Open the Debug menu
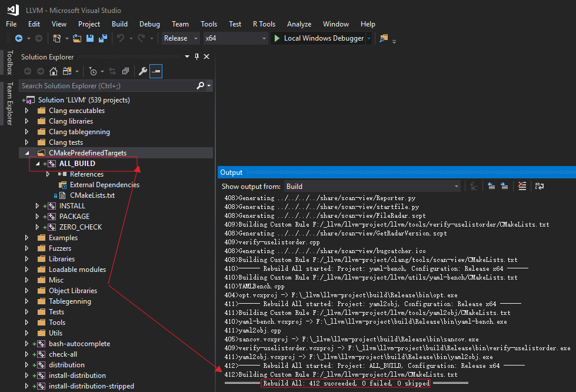The width and height of the screenshot is (576, 392). pos(149,24)
